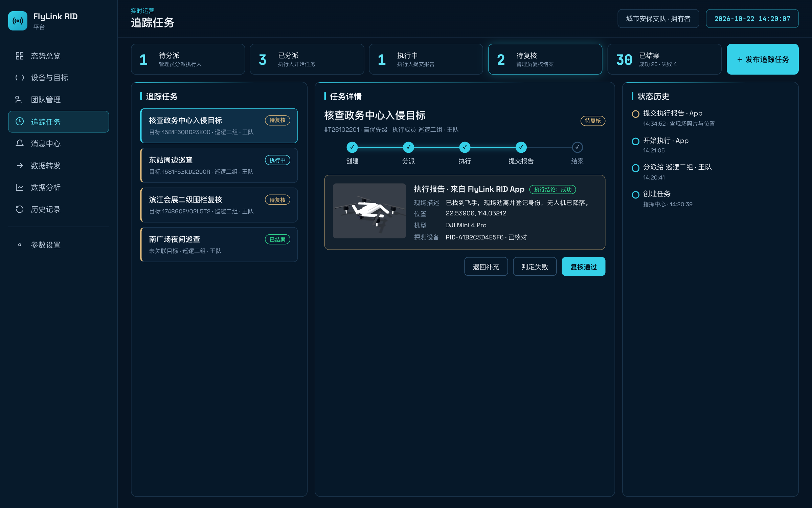The height and width of the screenshot is (508, 812).
Task: Select task 东站周边巡查
Action: pyautogui.click(x=219, y=165)
